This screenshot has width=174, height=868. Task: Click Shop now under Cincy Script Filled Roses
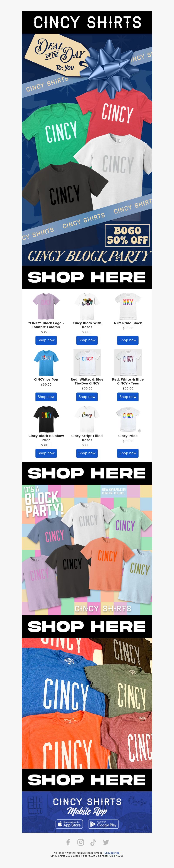87,453
